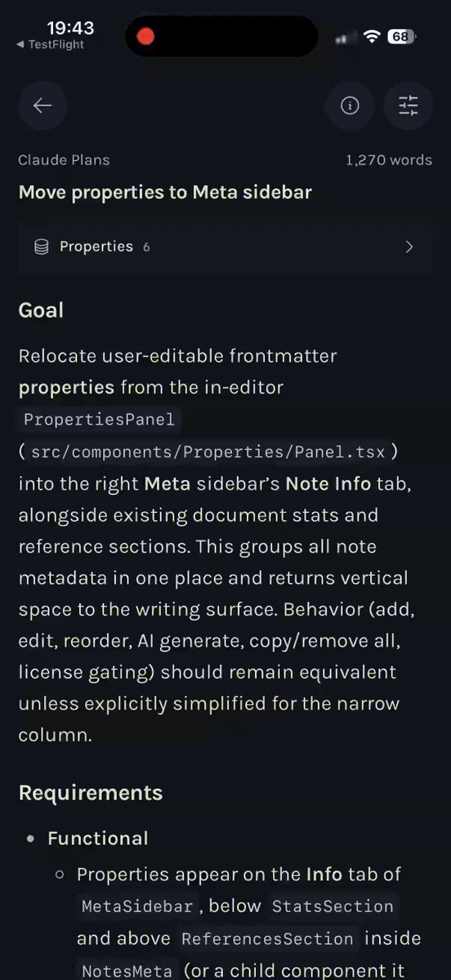Tap the back arrow button
451x980 pixels.
(42, 105)
